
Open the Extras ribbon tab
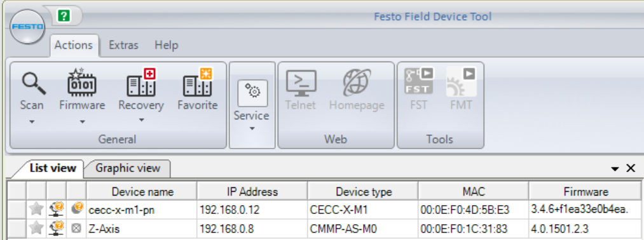tap(123, 45)
